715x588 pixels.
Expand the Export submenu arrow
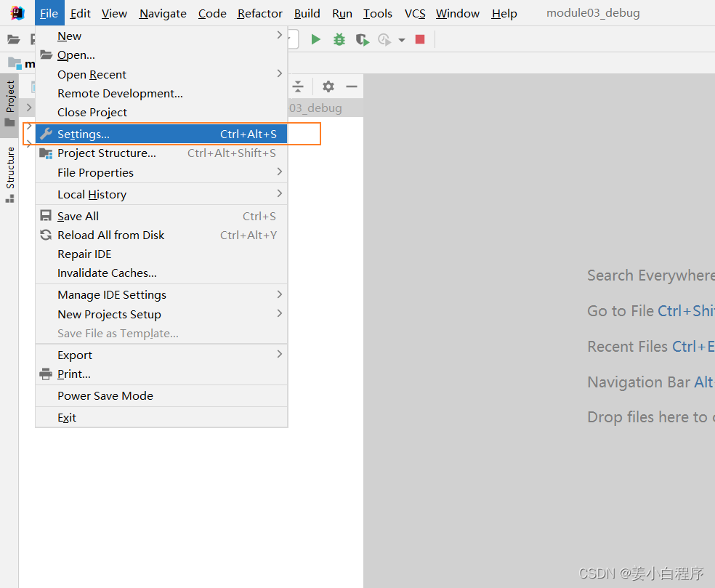tap(280, 354)
